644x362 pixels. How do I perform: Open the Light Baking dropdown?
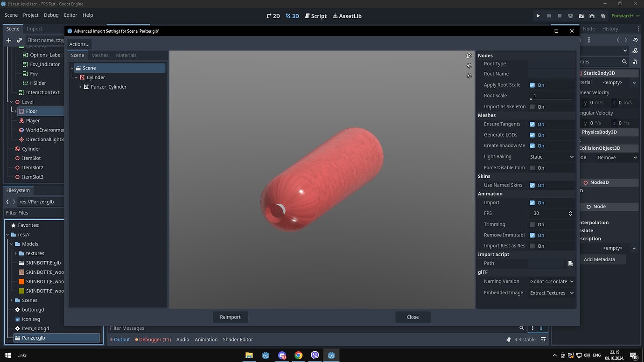(551, 157)
